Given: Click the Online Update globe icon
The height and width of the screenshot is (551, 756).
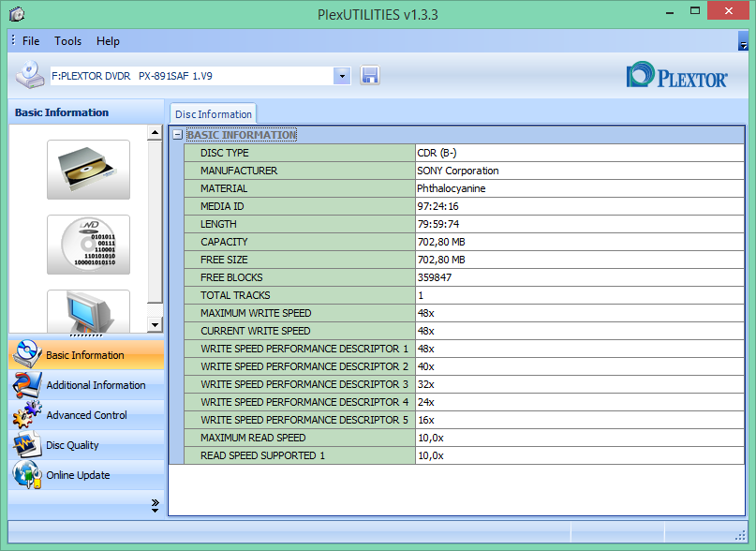Looking at the screenshot, I should pyautogui.click(x=27, y=475).
